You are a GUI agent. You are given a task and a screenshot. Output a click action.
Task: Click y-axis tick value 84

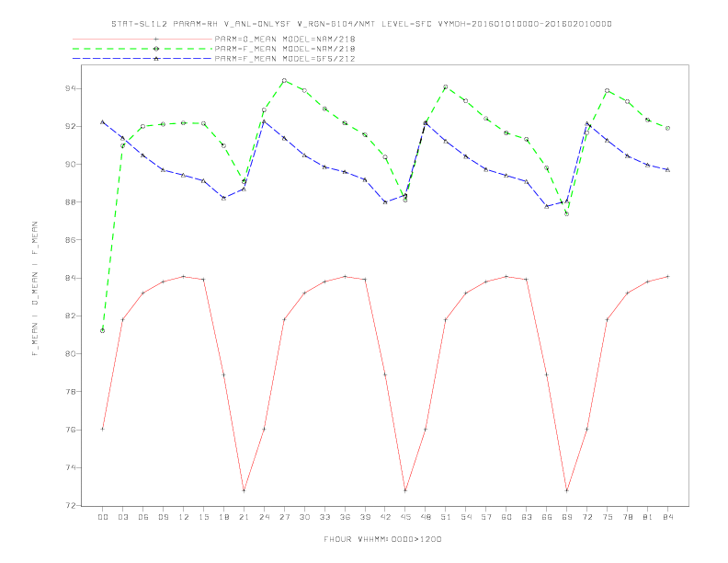click(x=71, y=278)
